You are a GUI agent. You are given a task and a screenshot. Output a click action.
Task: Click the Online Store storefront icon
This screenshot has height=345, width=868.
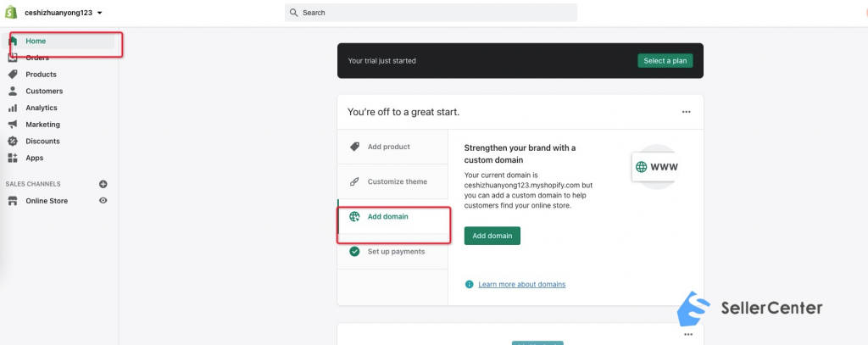(12, 201)
